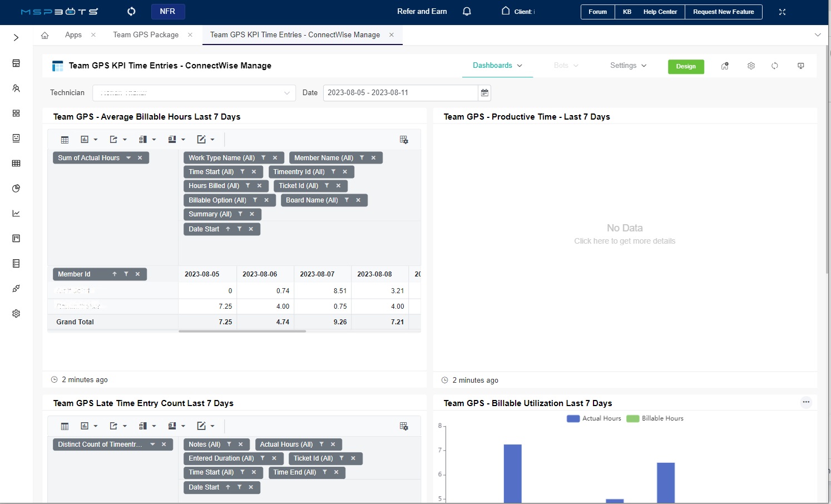This screenshot has width=831, height=504.
Task: Switch to the Team GPS Package tab
Action: click(x=146, y=34)
